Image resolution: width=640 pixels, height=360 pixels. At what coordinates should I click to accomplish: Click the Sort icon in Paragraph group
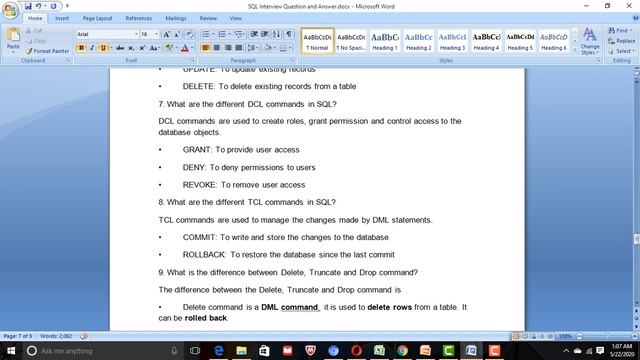click(276, 34)
